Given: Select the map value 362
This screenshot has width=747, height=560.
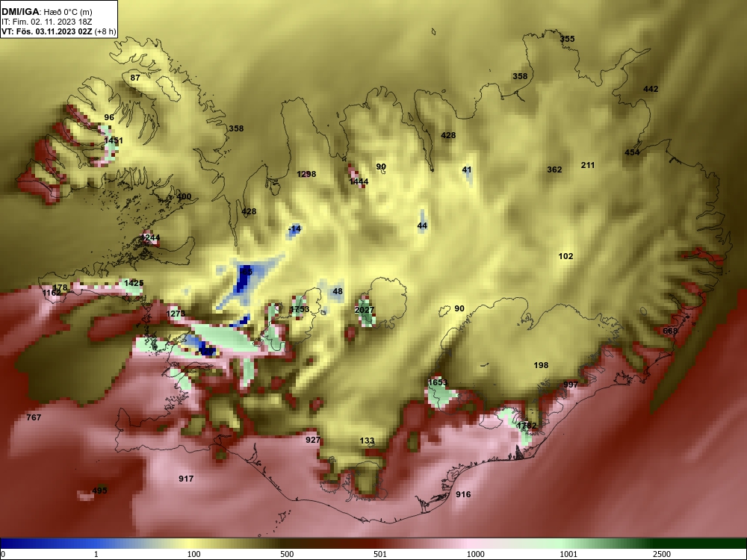Looking at the screenshot, I should point(554,169).
